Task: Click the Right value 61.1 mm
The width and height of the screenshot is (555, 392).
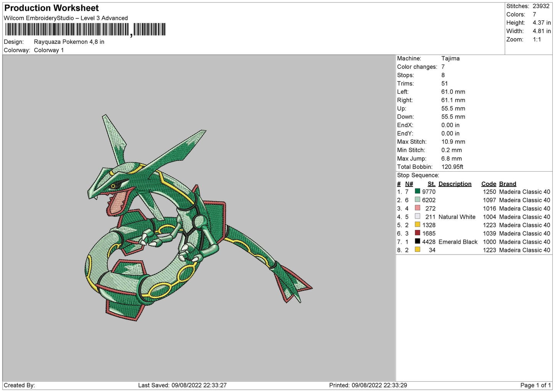Action: click(x=453, y=100)
